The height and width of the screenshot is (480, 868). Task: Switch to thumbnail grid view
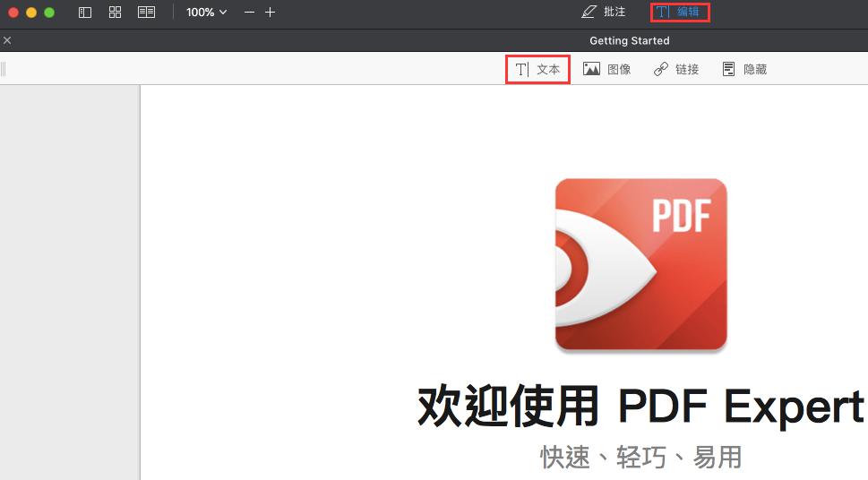116,13
